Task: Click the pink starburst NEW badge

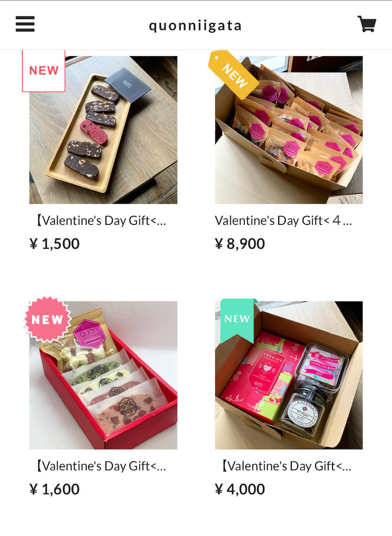Action: point(47,319)
